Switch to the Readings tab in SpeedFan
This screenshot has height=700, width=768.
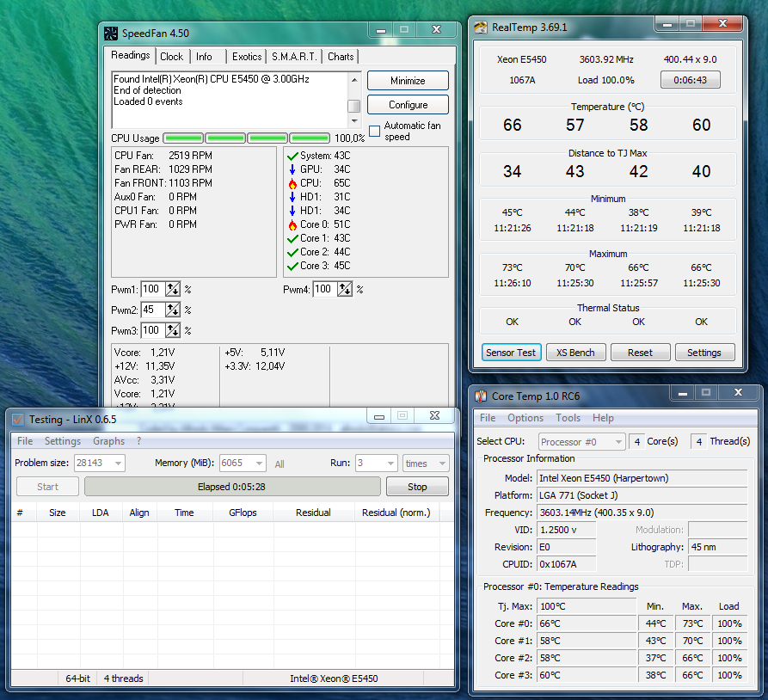(130, 55)
